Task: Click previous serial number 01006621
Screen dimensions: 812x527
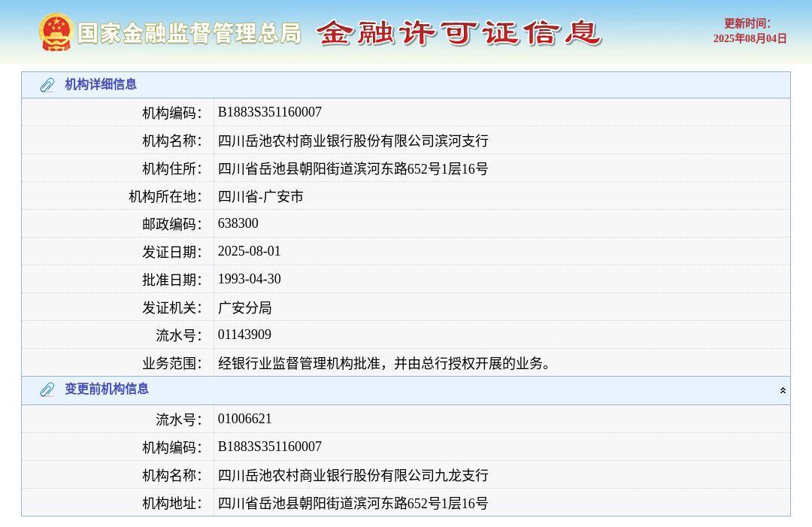Action: coord(245,419)
